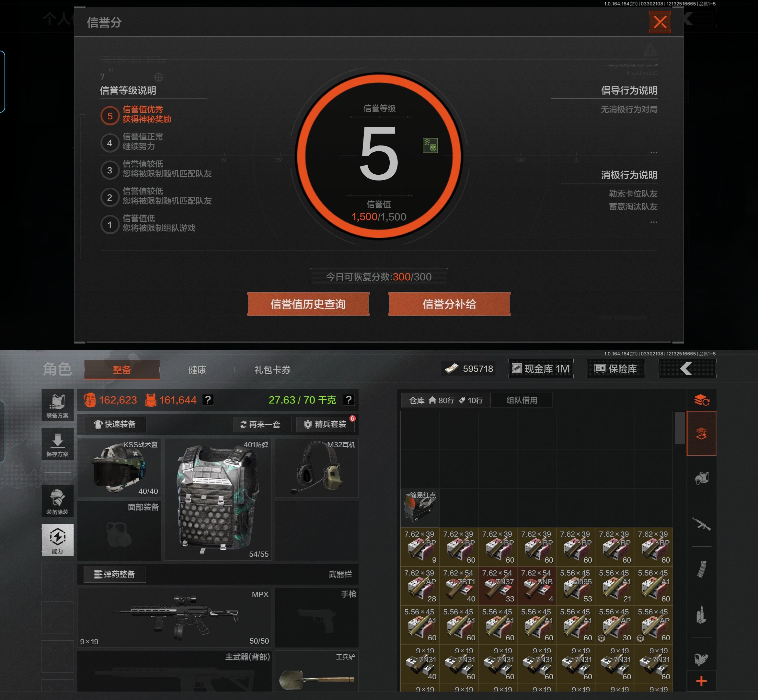This screenshot has height=700, width=758.
Task: Click the warehouse vertical scrollbar
Action: pos(679,427)
